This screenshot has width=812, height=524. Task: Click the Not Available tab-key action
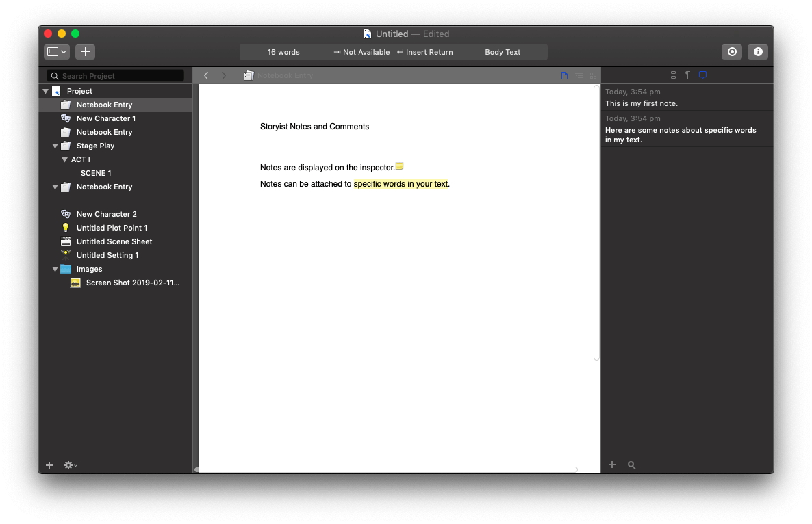point(361,52)
